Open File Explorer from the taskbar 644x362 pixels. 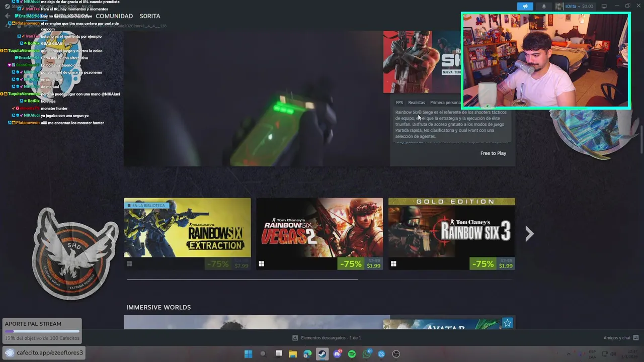293,354
